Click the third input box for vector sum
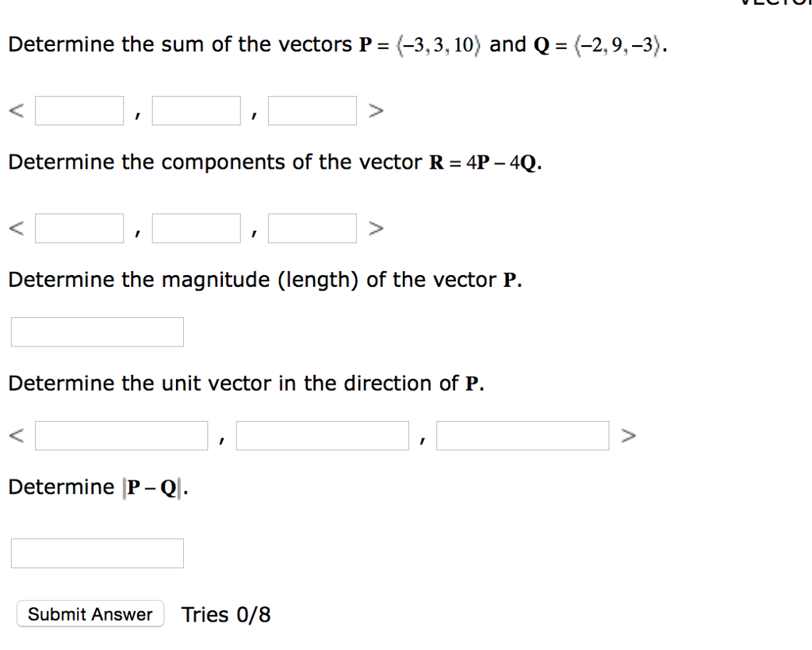This screenshot has width=812, height=650. (312, 110)
